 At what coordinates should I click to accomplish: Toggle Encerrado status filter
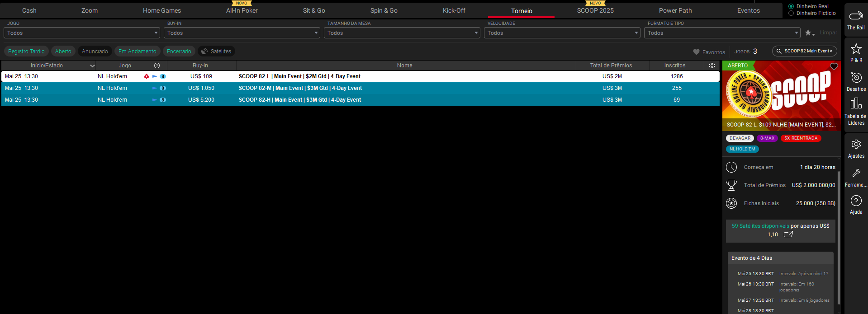coord(179,52)
